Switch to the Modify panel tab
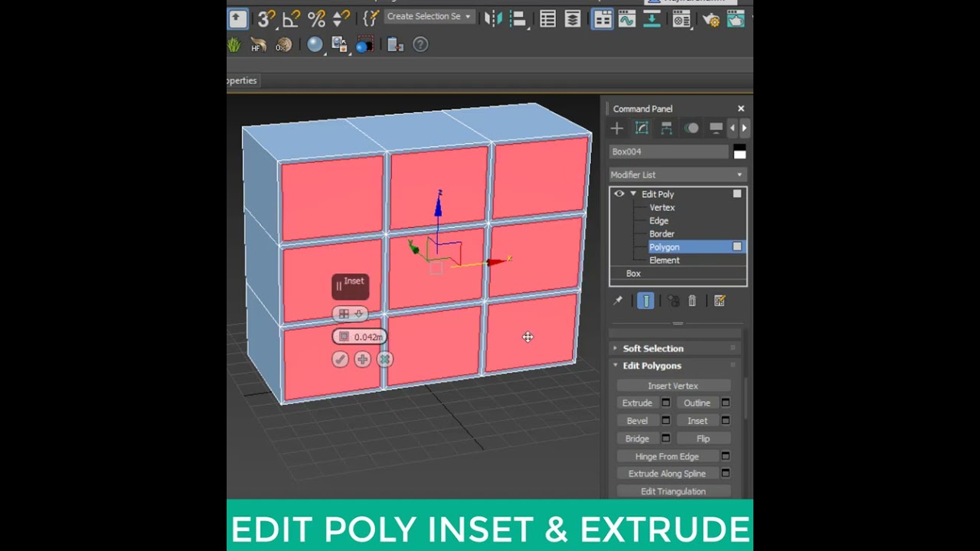This screenshot has width=980, height=551. click(642, 129)
